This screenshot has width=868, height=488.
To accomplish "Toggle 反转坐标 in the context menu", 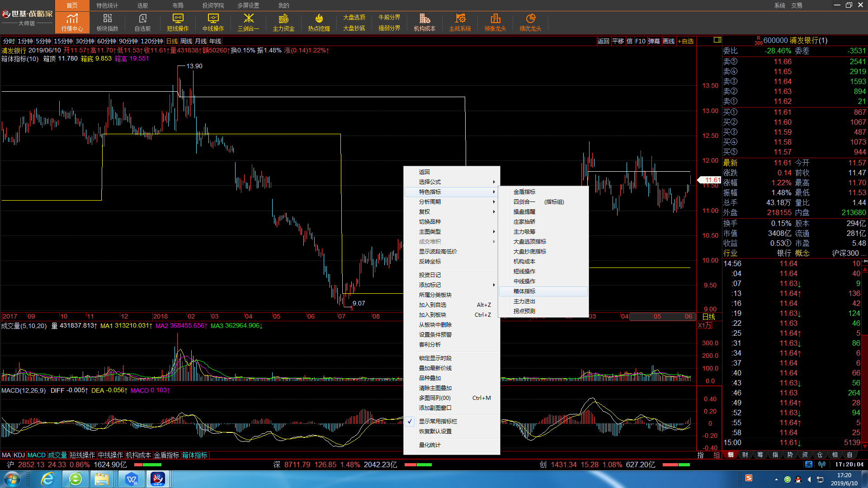I will pyautogui.click(x=452, y=261).
